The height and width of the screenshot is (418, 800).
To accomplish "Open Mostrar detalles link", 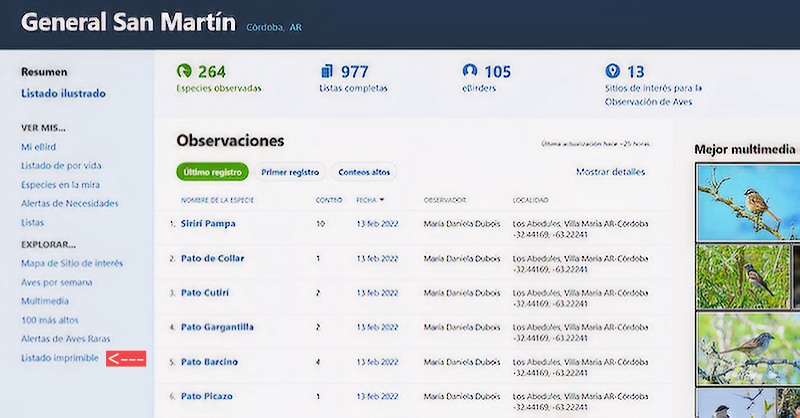I will coord(610,172).
